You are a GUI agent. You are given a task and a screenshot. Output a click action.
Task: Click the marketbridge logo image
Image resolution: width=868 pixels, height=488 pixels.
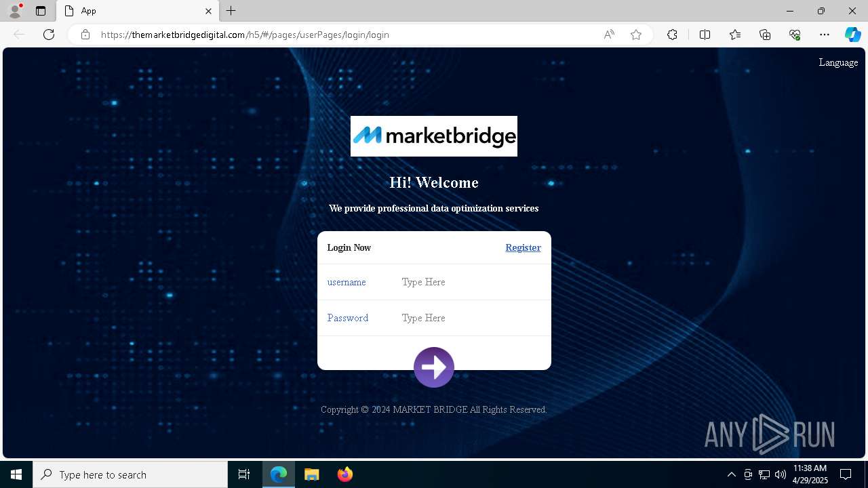434,136
